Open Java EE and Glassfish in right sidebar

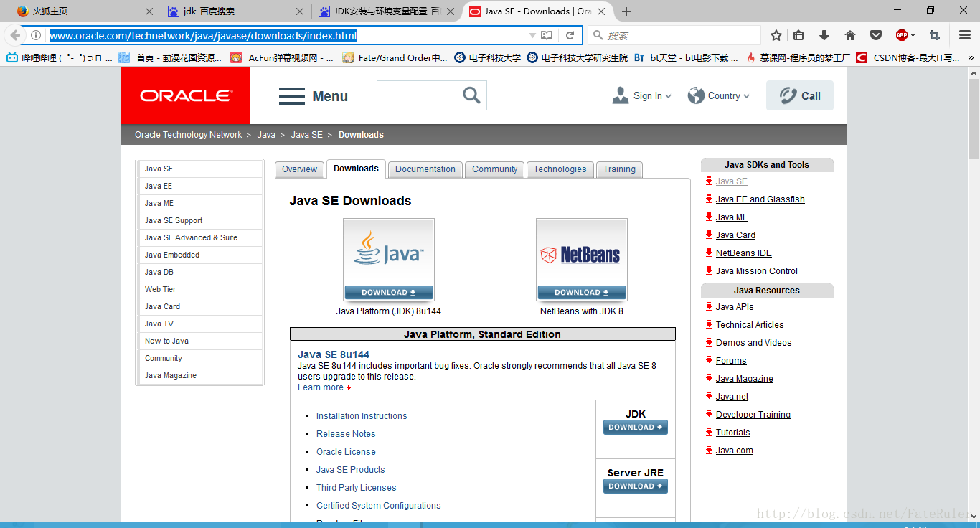click(760, 199)
